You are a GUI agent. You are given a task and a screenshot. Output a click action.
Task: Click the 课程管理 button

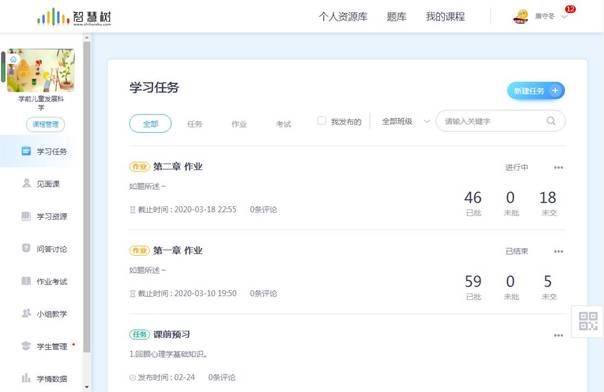[45, 124]
